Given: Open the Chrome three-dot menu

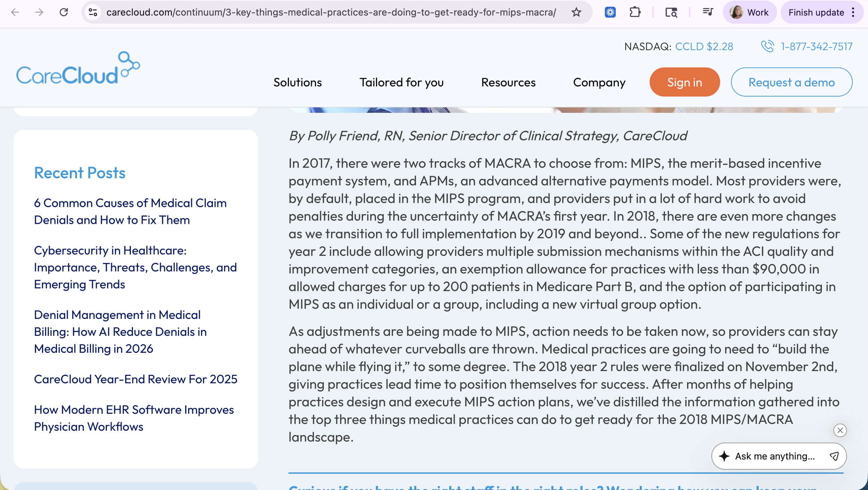Looking at the screenshot, I should pos(852,12).
